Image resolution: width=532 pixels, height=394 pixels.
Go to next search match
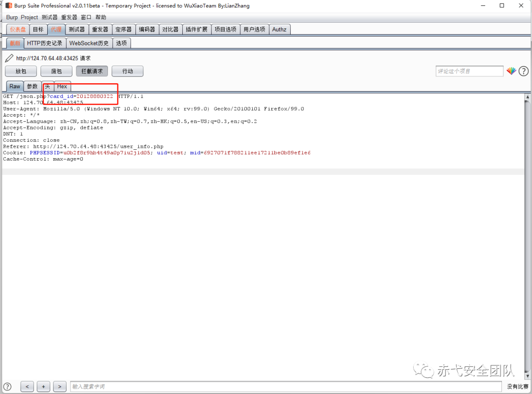pos(60,387)
